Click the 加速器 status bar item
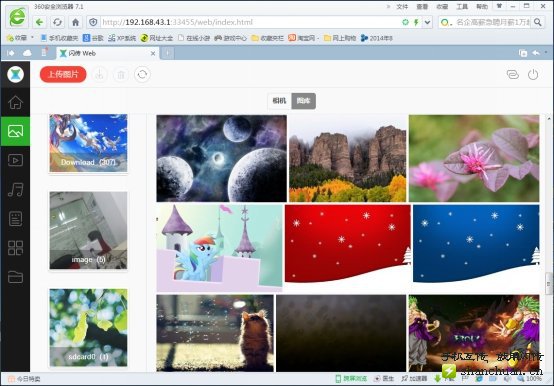 (414, 379)
